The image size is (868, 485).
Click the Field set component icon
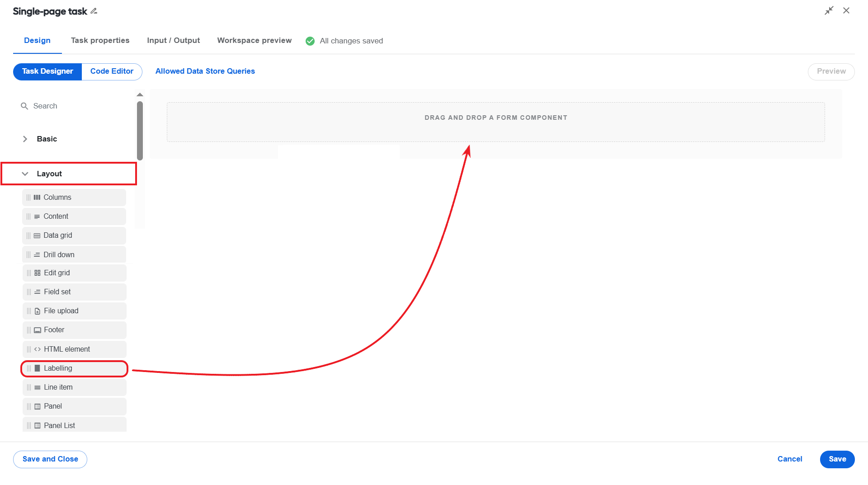click(38, 292)
